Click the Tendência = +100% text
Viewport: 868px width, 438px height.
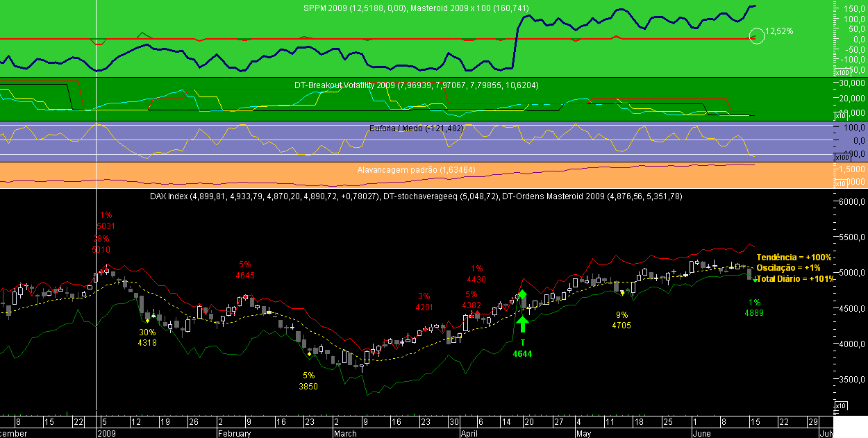tap(793, 258)
